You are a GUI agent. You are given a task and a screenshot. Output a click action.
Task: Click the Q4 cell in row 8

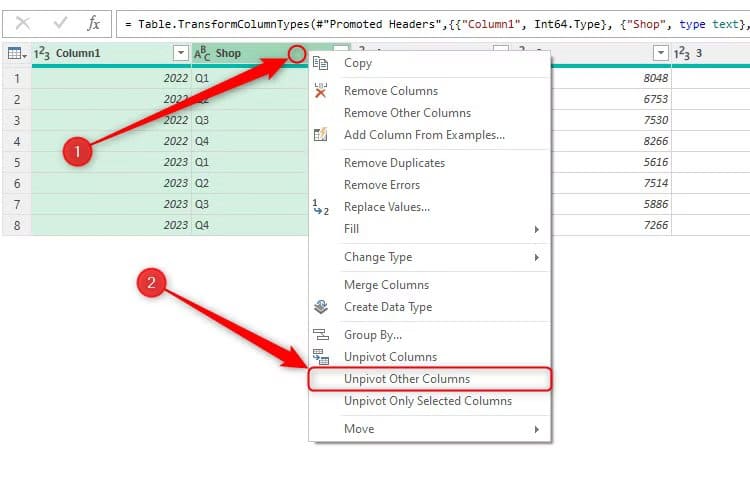pyautogui.click(x=250, y=225)
